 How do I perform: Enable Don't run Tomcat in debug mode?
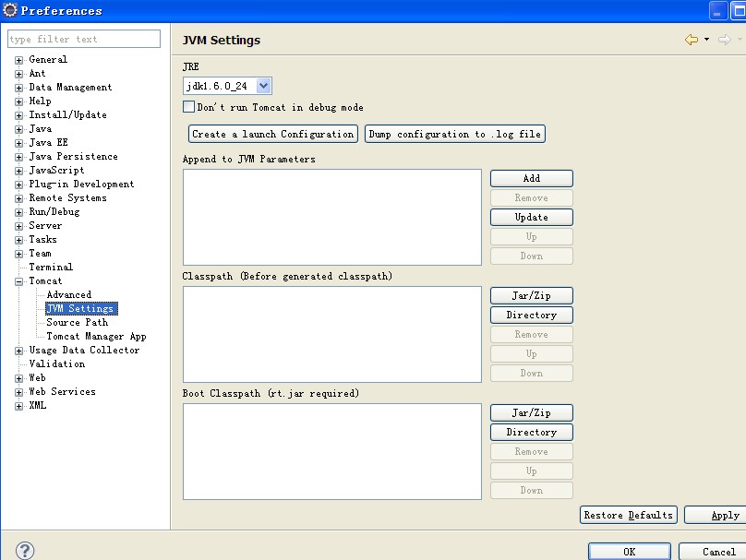click(189, 106)
